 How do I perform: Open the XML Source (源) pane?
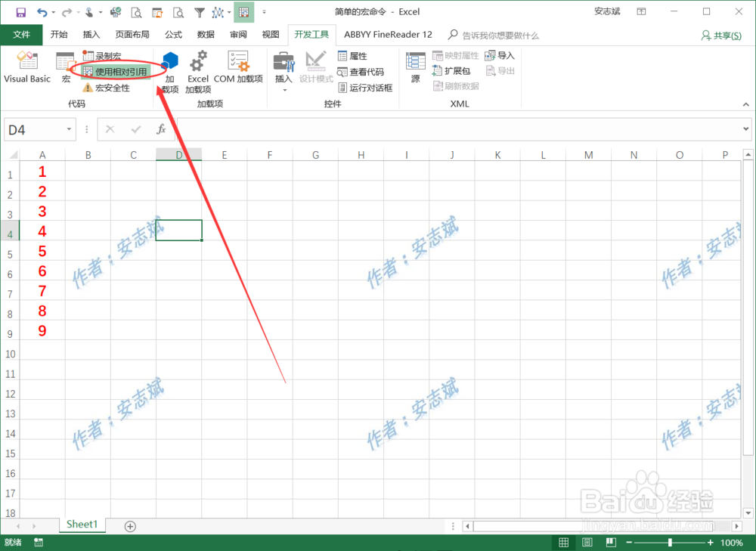[x=416, y=67]
